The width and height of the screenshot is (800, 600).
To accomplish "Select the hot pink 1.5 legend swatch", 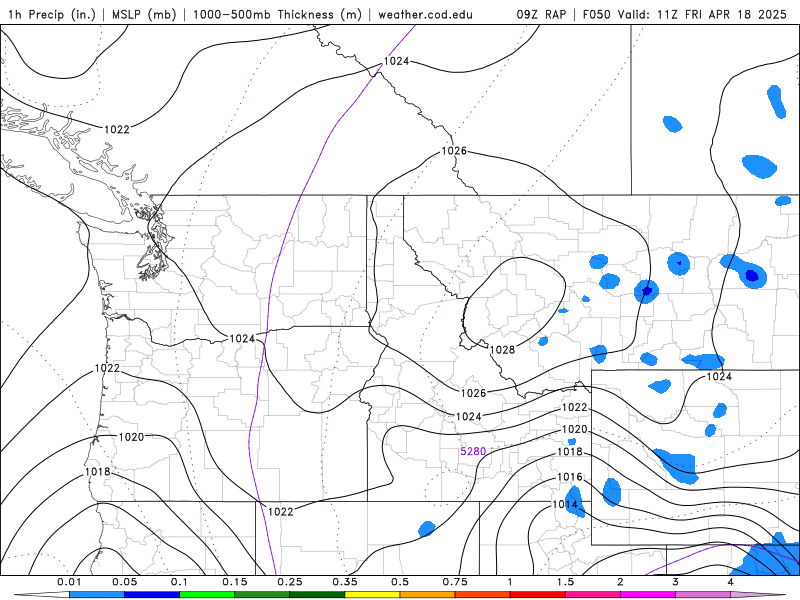I will point(593,595).
